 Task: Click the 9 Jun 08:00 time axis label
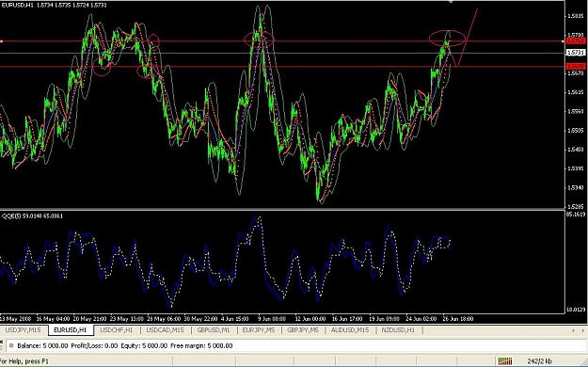point(272,319)
